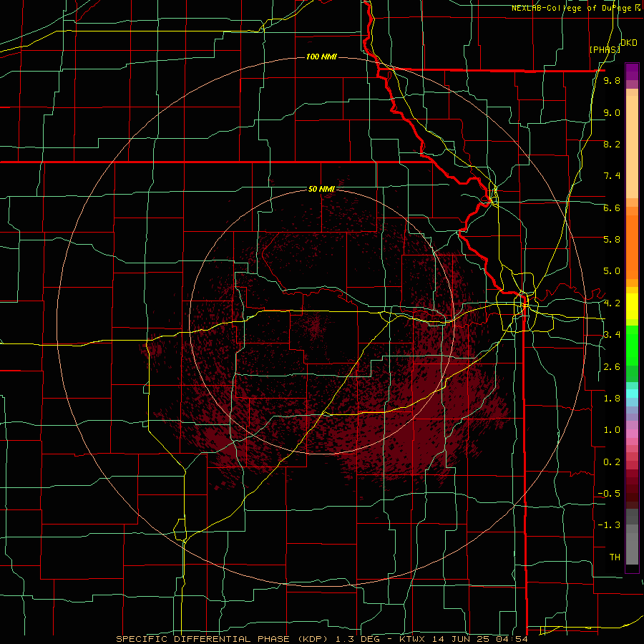Select the 8.2 scale value

point(612,144)
